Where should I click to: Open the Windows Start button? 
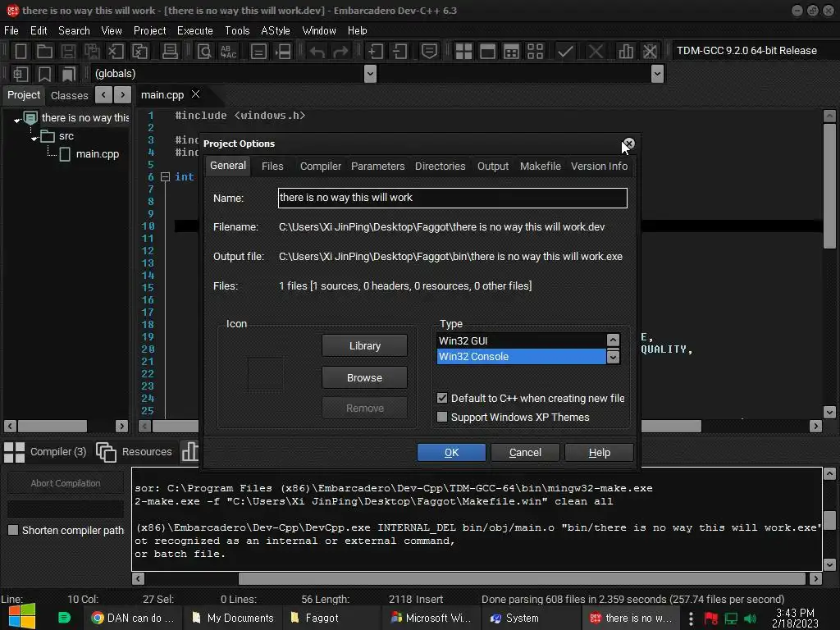[22, 617]
